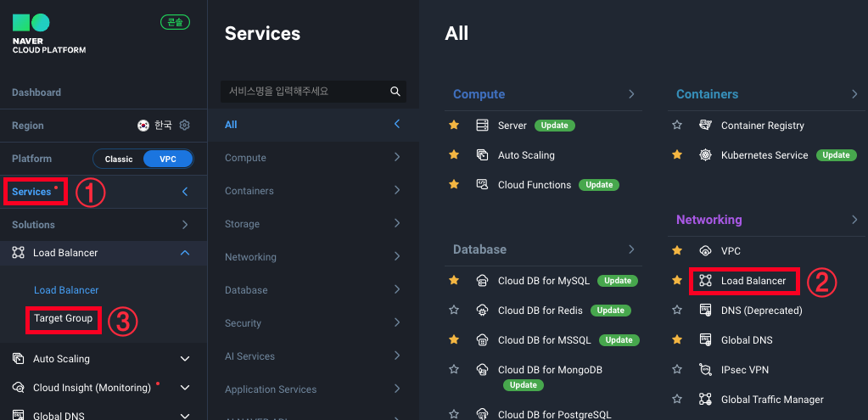Select Containers category in Services list
868x420 pixels.
pos(313,191)
